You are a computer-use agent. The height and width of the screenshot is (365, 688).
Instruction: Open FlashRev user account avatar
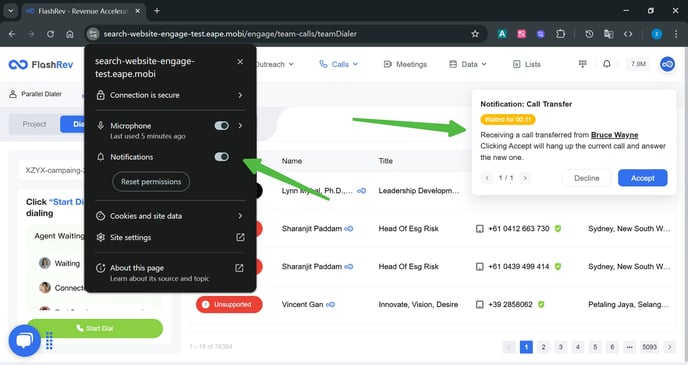click(x=667, y=64)
